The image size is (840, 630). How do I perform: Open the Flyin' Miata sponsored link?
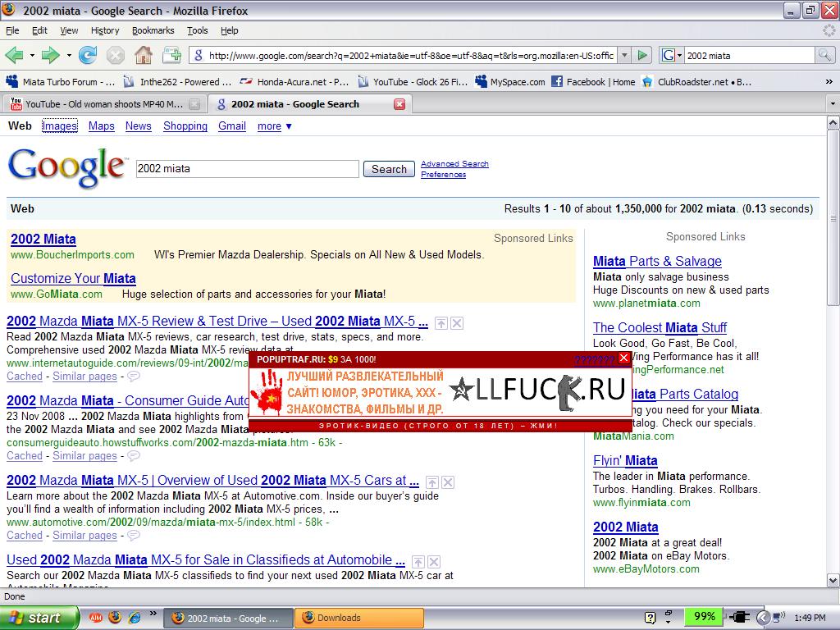tap(624, 461)
